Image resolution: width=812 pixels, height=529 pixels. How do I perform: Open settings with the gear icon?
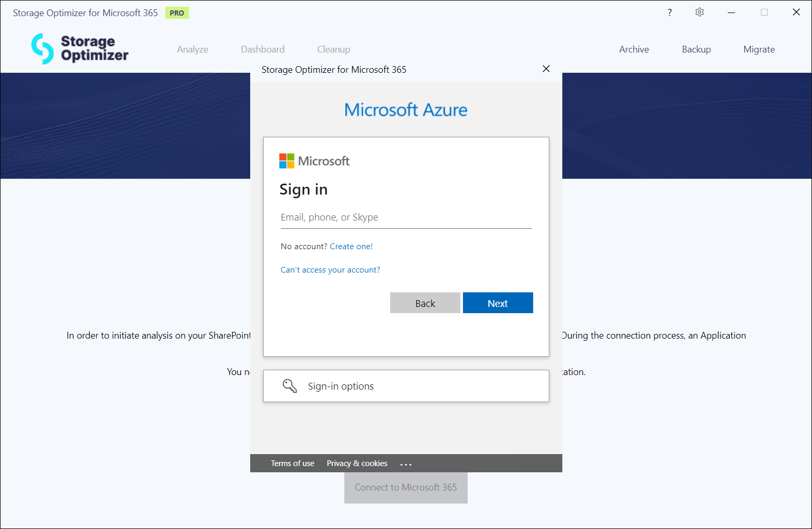click(x=700, y=12)
